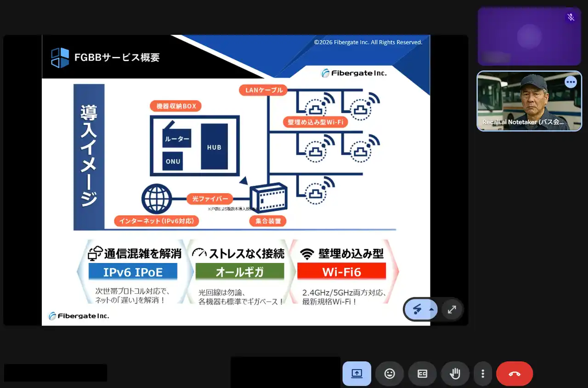The width and height of the screenshot is (588, 388).
Task: Expand the presentation to full screen
Action: tap(452, 309)
